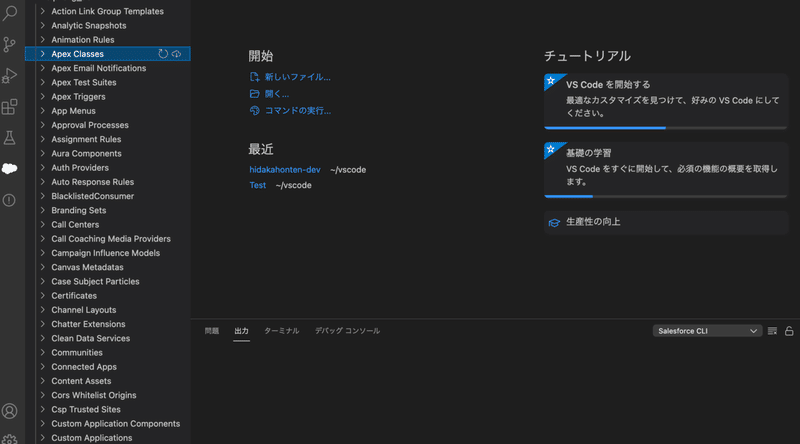Image resolution: width=800 pixels, height=444 pixels.
Task: Click 新しいファイル... link
Action: (x=297, y=77)
